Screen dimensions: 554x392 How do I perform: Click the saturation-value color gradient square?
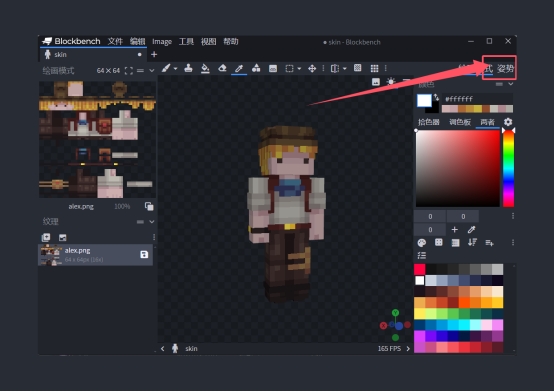[x=458, y=169]
